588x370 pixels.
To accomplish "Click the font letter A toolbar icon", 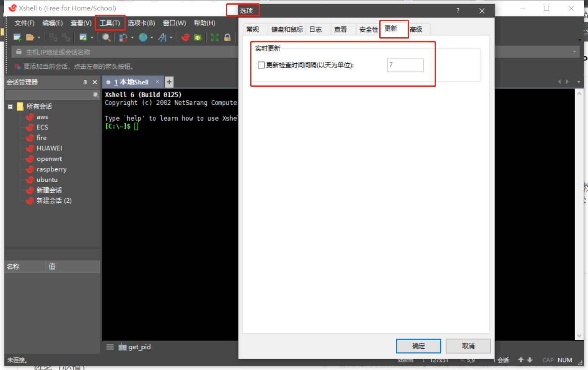I will 162,37.
